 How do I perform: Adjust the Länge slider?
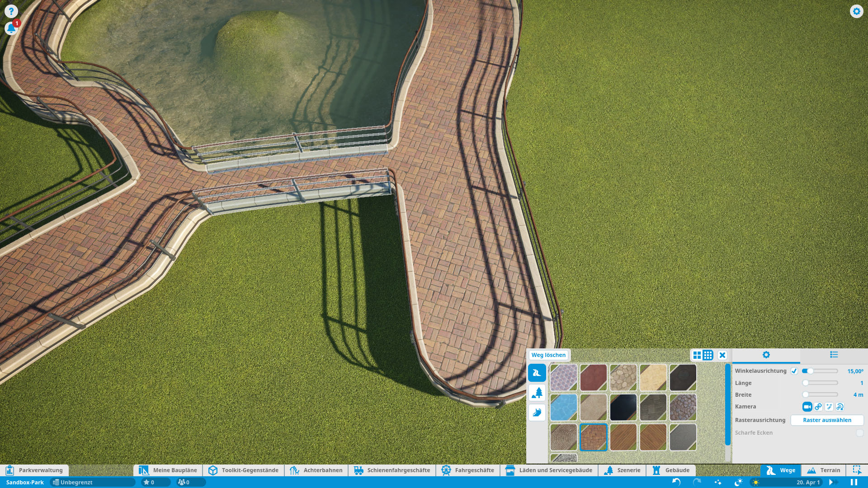pos(820,383)
